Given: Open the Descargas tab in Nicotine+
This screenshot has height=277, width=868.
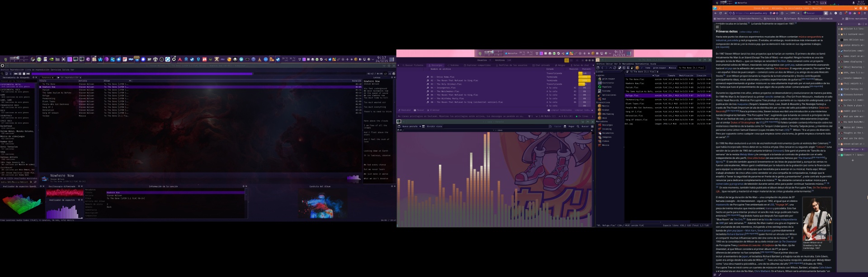Looking at the screenshot, I should click(x=436, y=65).
